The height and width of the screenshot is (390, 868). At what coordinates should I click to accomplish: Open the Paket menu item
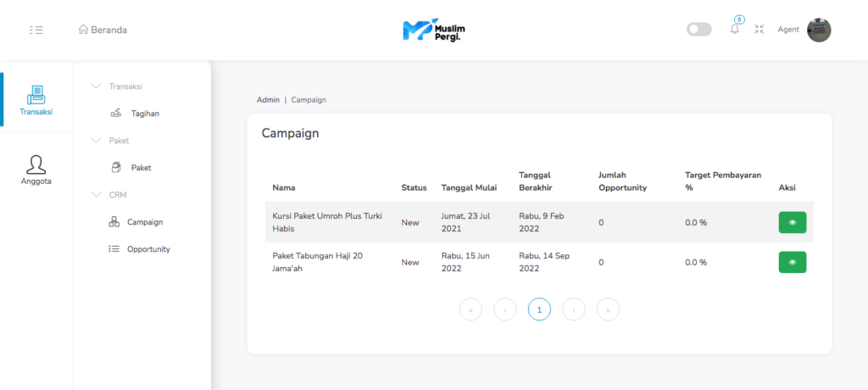coord(141,168)
